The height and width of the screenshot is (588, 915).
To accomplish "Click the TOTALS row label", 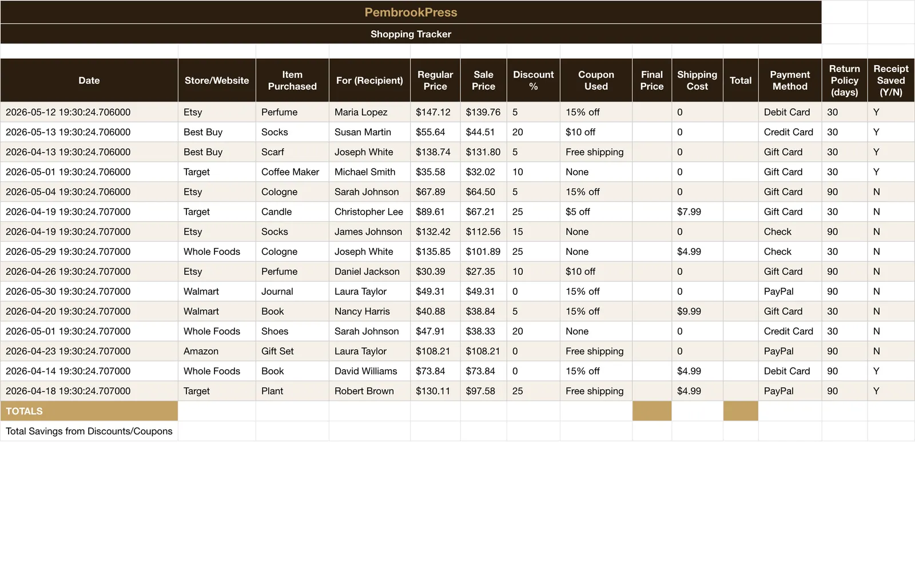I will tap(89, 411).
